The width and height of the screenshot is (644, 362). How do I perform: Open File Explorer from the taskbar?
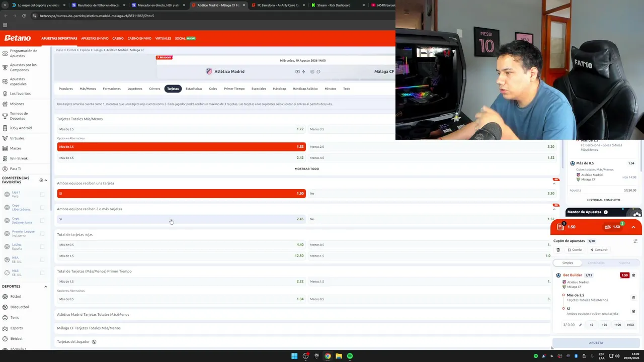339,356
